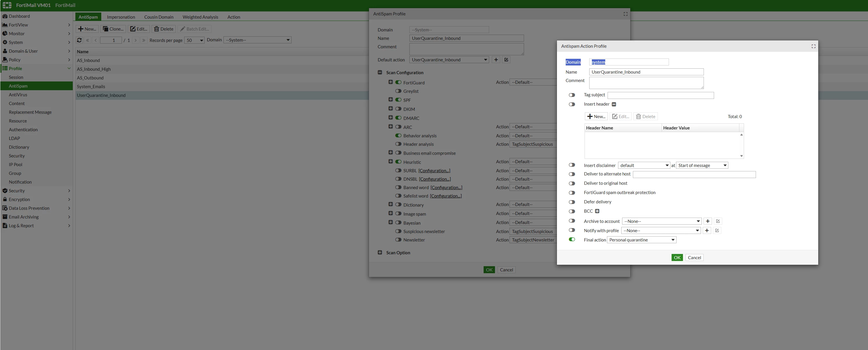Click the FortiView chart icon

[5, 25]
